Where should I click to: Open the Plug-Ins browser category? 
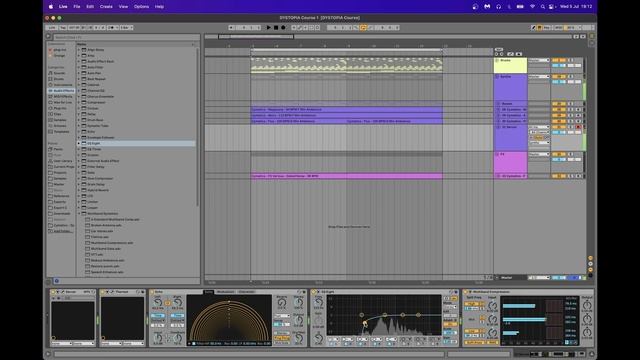click(60, 108)
